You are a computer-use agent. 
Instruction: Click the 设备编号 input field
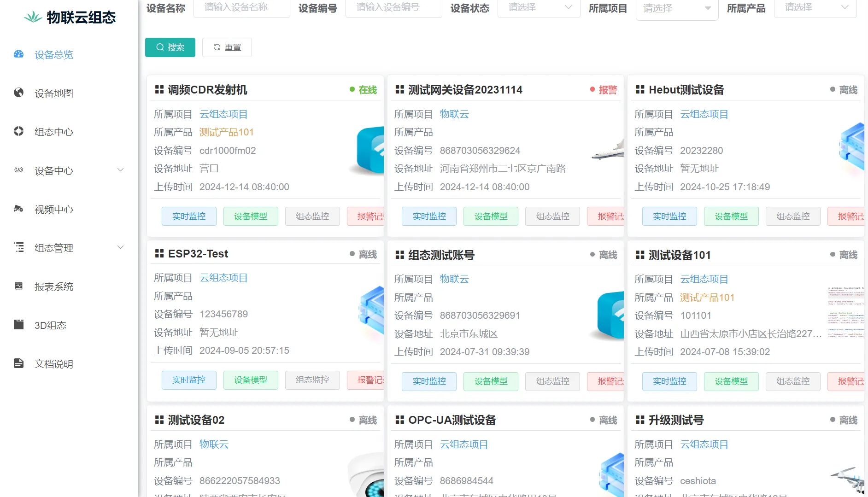(x=394, y=8)
